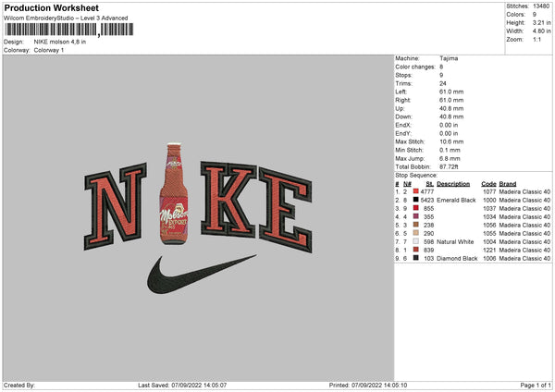
Task: Click code '1006' in the stop sequence
Action: (x=489, y=259)
